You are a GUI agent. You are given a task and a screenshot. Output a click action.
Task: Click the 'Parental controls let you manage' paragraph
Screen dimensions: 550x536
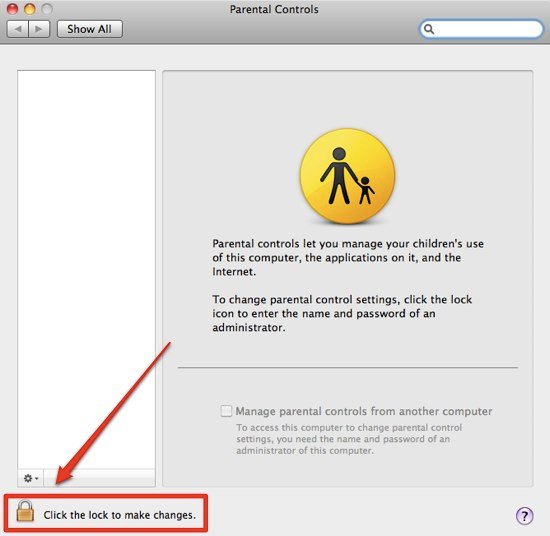348,257
